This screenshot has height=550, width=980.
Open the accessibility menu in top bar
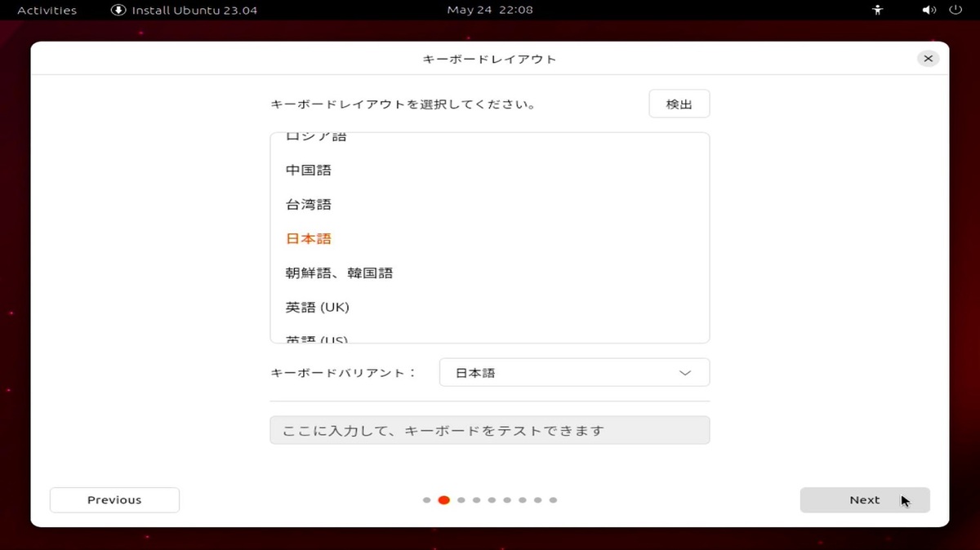tap(878, 11)
